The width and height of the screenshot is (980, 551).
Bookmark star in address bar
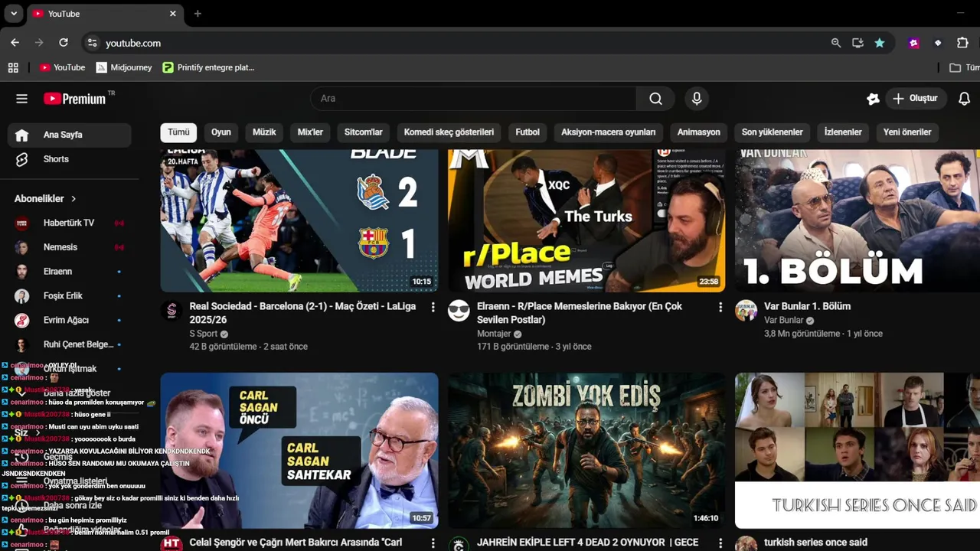click(x=880, y=43)
